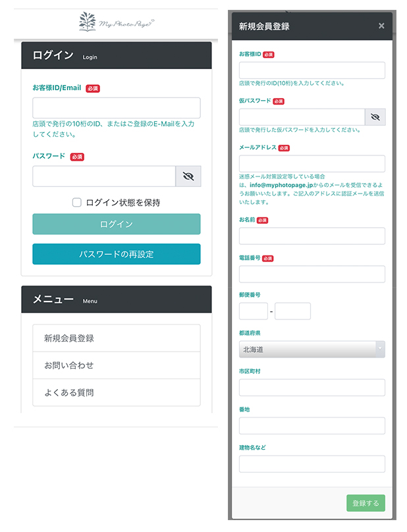
Task: Submit with the 登録する button
Action: (366, 503)
